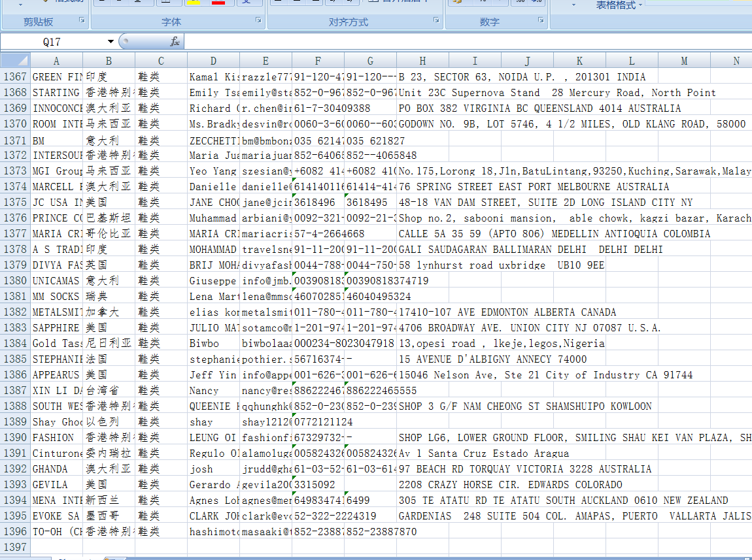The width and height of the screenshot is (752, 560).
Task: Select row 1380 by its header
Action: [15, 281]
